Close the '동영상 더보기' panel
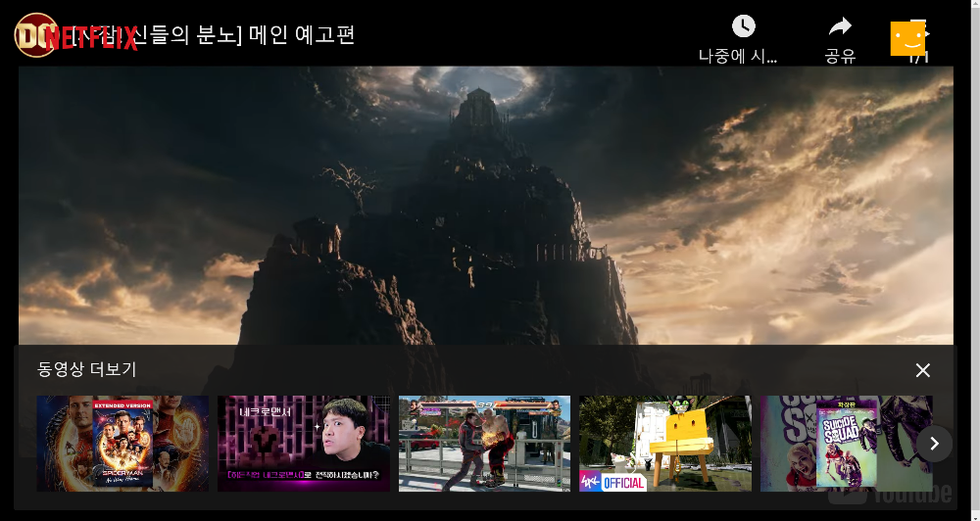 922,370
